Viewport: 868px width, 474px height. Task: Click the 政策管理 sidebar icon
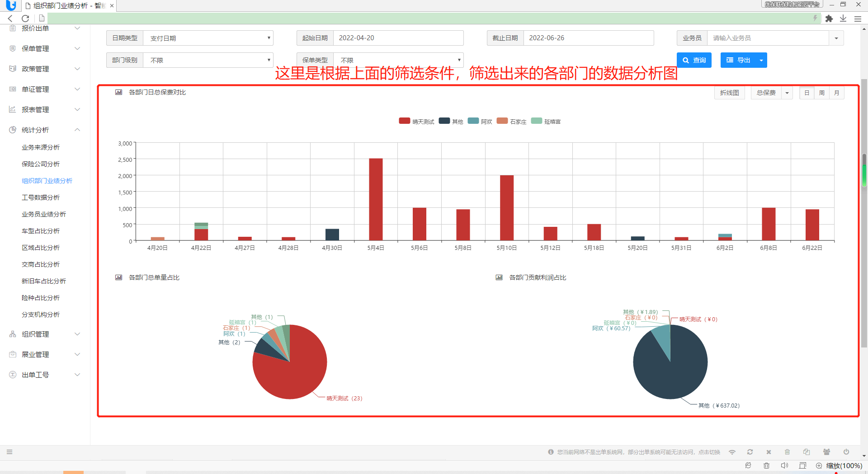coord(13,69)
